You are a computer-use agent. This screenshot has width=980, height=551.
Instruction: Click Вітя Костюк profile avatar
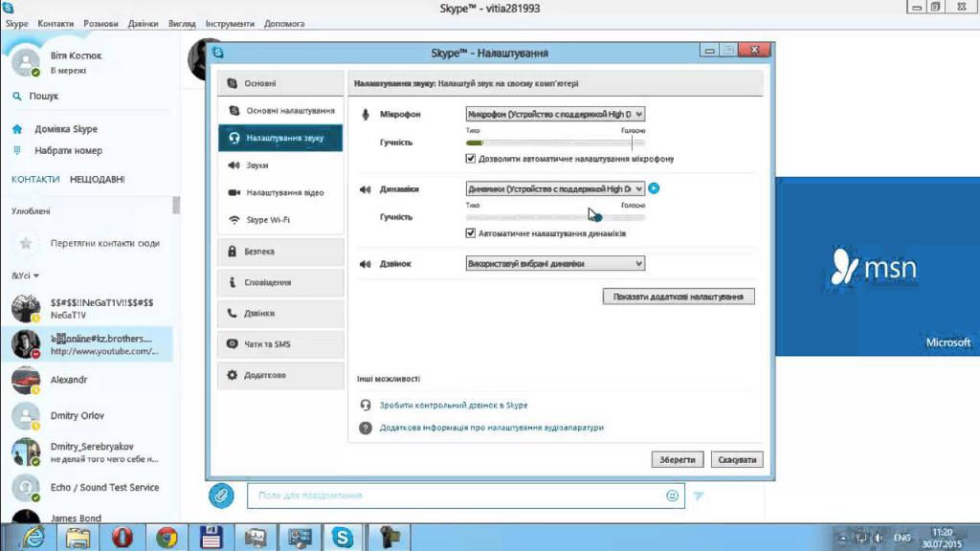pos(26,62)
